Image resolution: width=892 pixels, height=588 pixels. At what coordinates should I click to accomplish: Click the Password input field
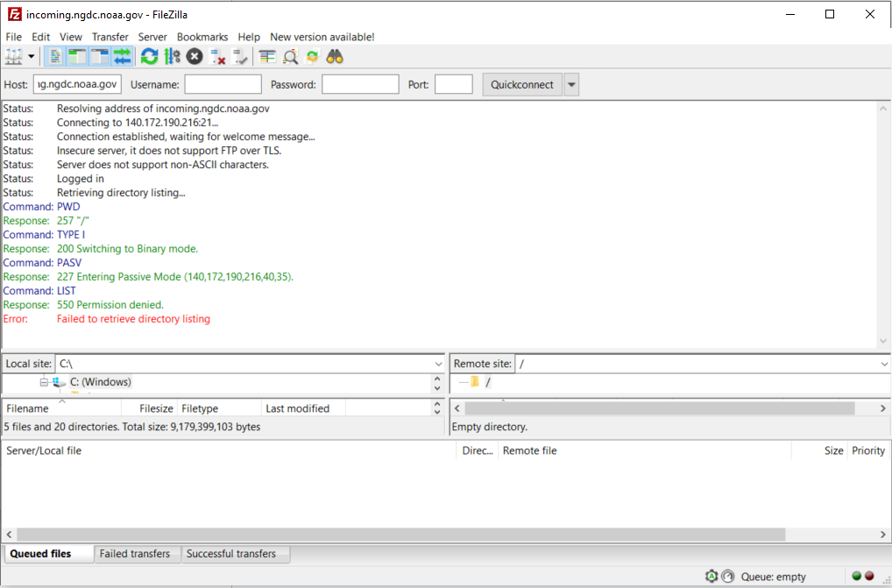click(360, 84)
